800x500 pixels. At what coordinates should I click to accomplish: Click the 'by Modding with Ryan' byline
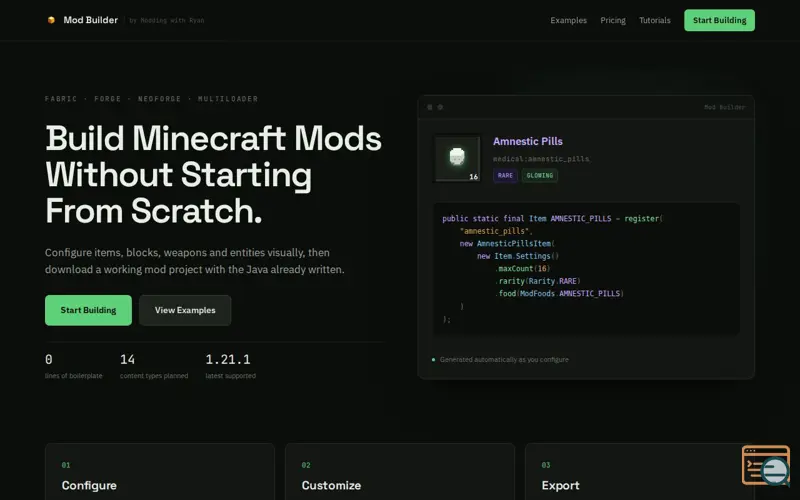pos(167,20)
